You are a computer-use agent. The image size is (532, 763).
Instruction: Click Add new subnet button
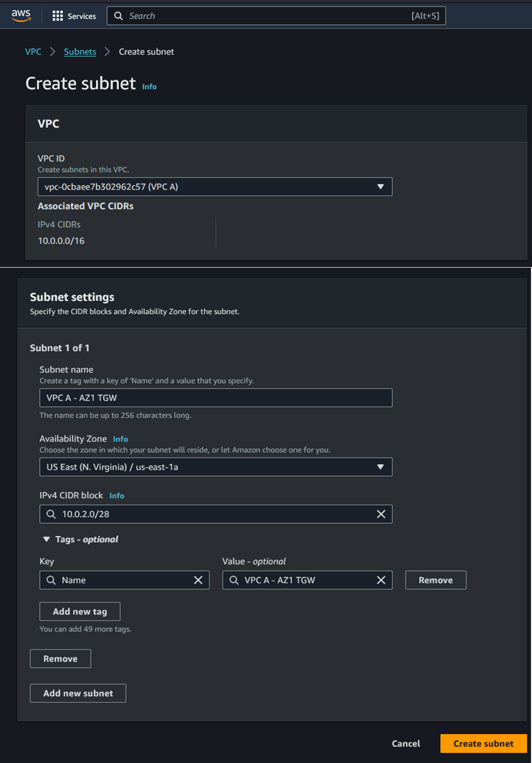78,693
